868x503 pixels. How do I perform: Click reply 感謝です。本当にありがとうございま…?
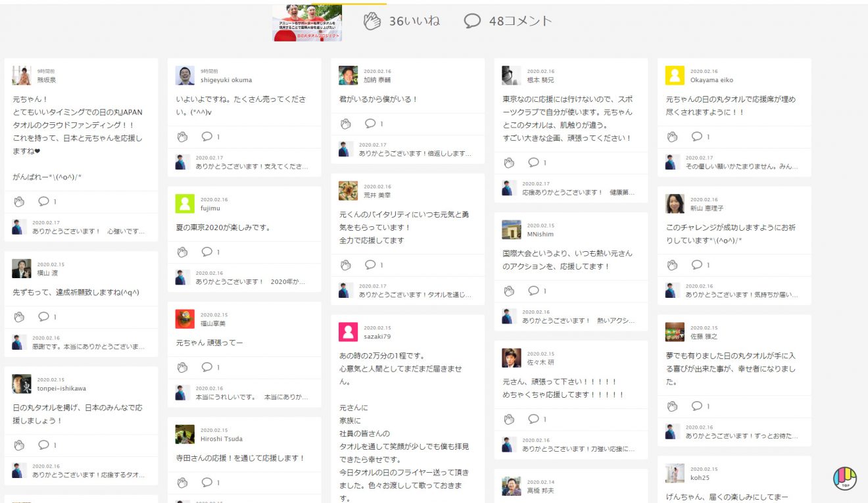(89, 347)
